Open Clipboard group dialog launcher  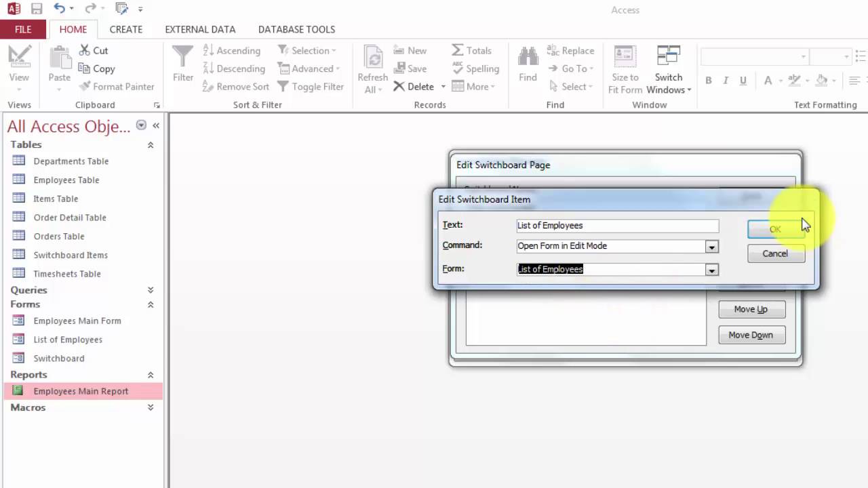tap(157, 105)
